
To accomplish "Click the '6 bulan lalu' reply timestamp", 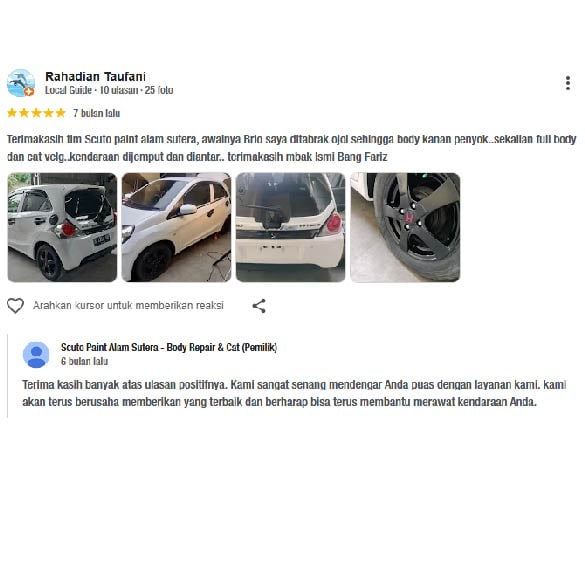I will pyautogui.click(x=85, y=361).
